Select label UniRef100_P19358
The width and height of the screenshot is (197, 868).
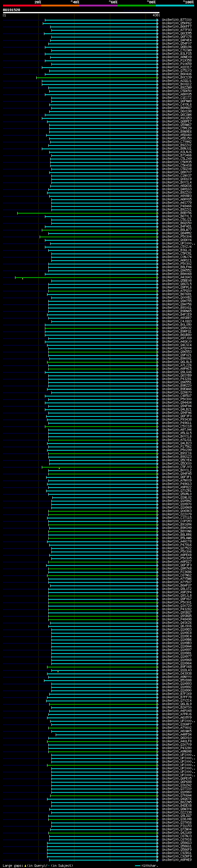177,61
